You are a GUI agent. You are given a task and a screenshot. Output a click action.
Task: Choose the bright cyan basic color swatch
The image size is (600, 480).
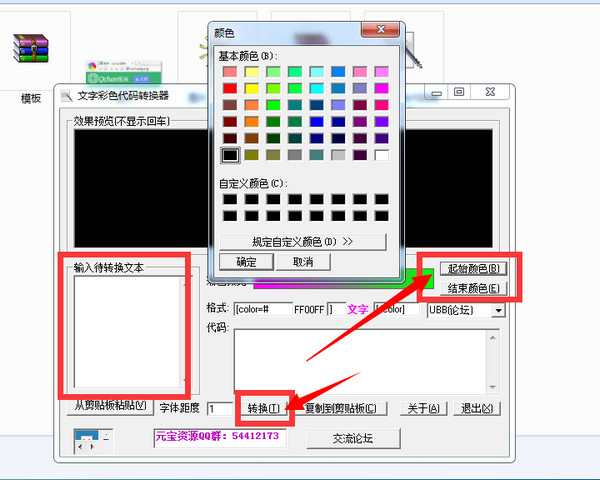[x=317, y=88]
